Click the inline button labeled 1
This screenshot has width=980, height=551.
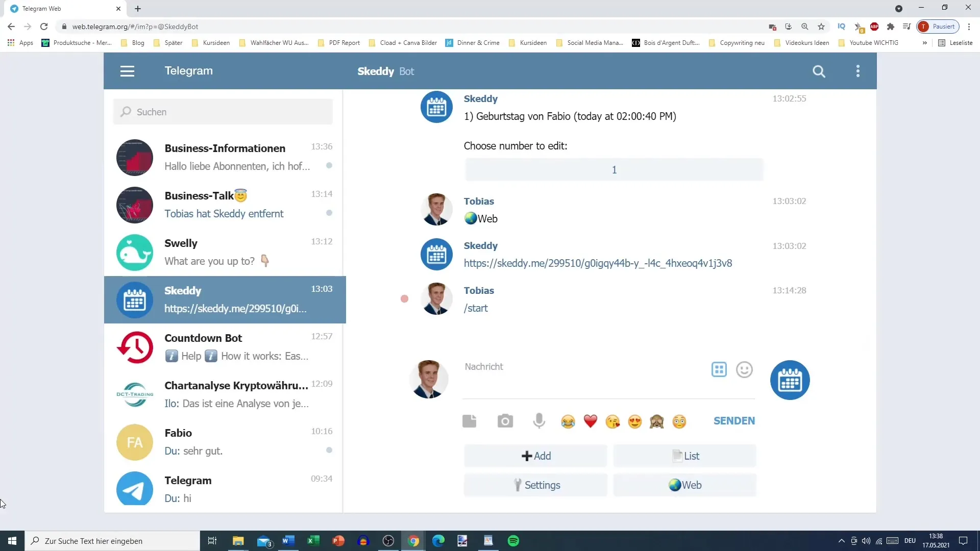coord(614,170)
